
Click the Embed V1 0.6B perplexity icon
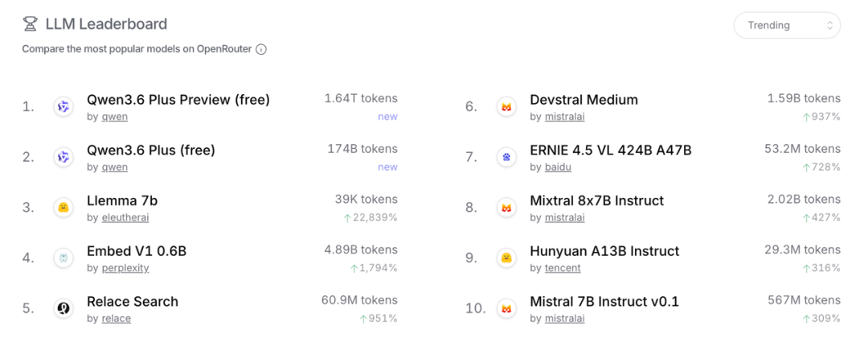tap(63, 258)
